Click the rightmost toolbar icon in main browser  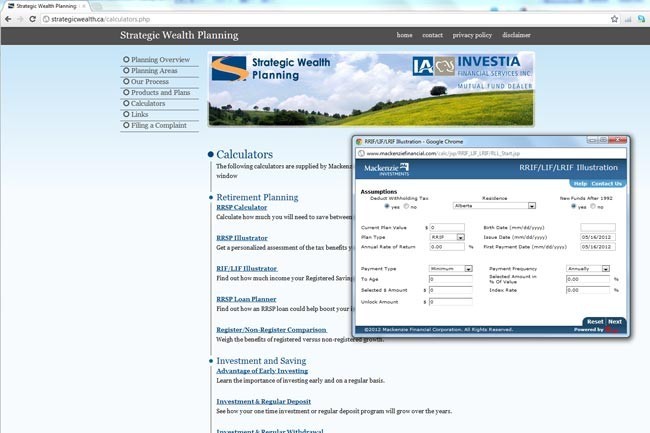(641, 19)
